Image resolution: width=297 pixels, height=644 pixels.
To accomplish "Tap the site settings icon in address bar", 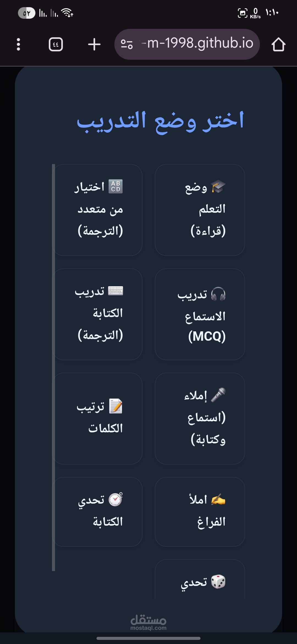I will tap(127, 44).
